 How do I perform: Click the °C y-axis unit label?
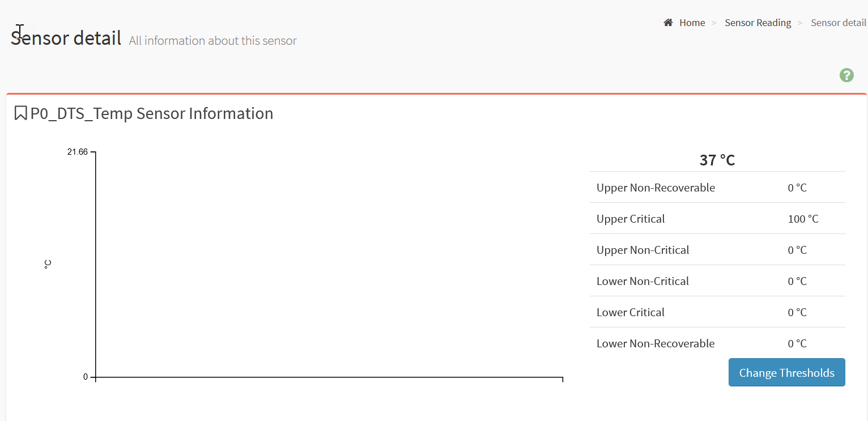tap(48, 265)
